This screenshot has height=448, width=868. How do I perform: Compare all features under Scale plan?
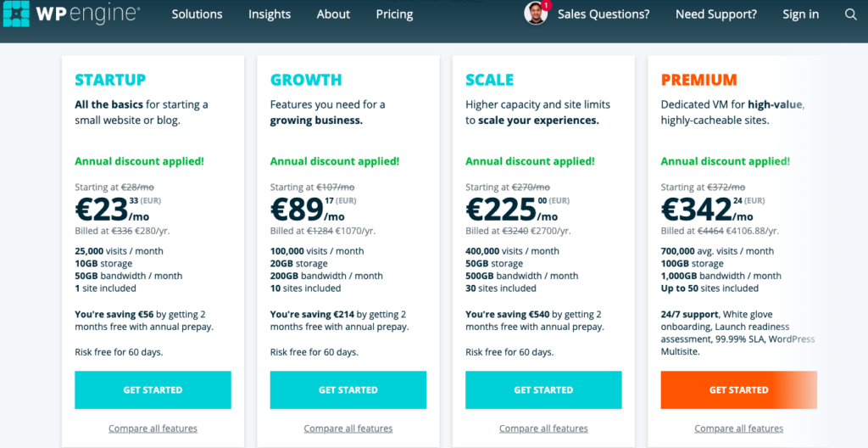[543, 428]
